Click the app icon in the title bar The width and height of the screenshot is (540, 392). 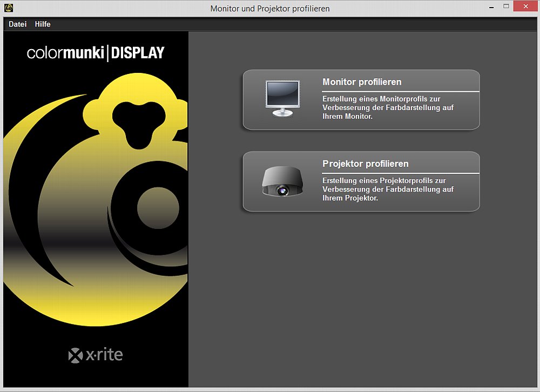(9, 8)
